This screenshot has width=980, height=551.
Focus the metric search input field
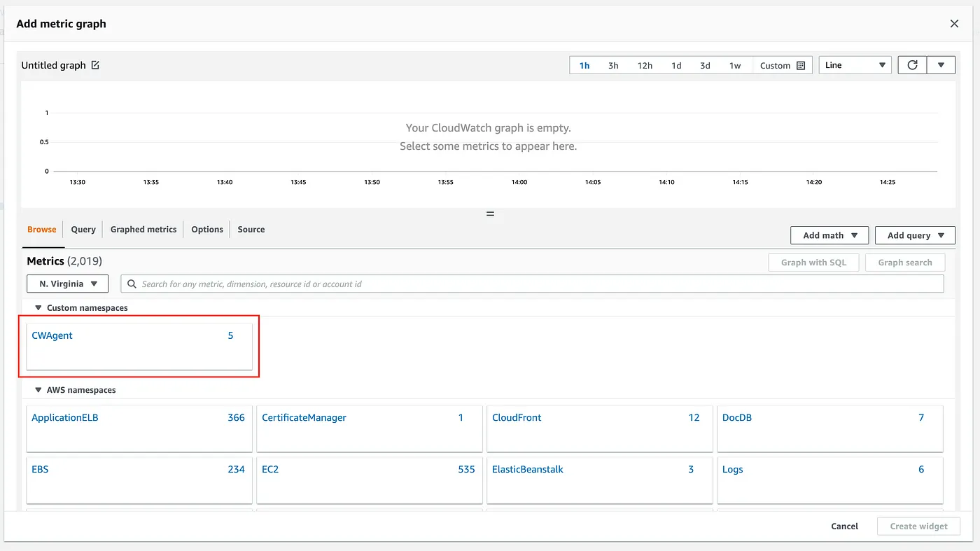[x=532, y=284]
